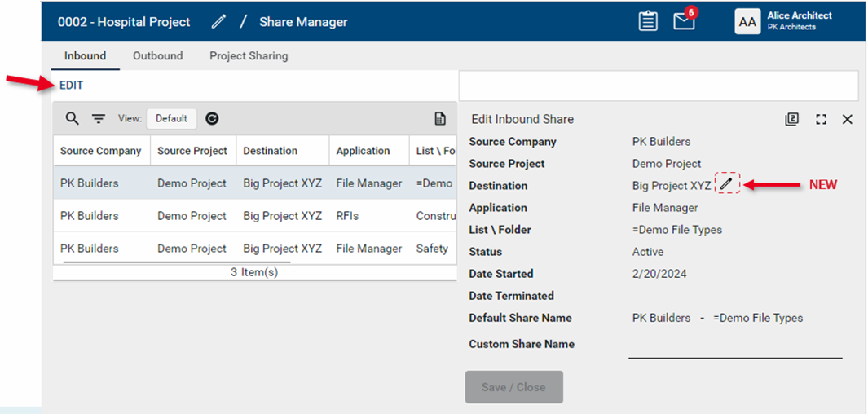Click the search magnifier in grid toolbar
Screen dimensions: 868x414
[x=73, y=119]
